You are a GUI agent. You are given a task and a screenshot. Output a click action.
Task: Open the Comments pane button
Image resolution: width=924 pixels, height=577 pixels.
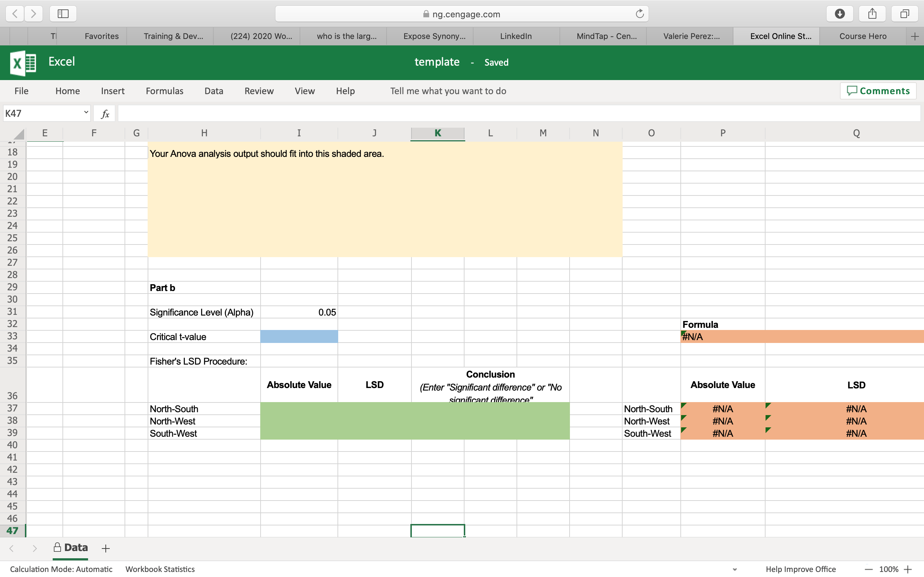[x=878, y=91]
